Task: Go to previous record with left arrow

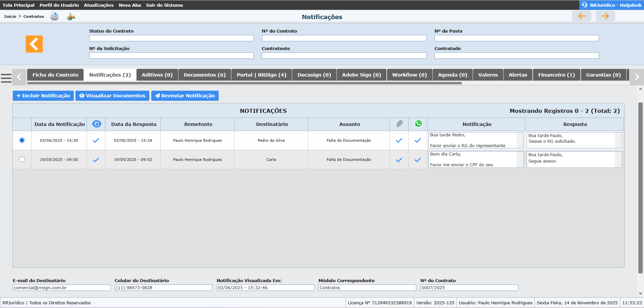Action: point(582,16)
